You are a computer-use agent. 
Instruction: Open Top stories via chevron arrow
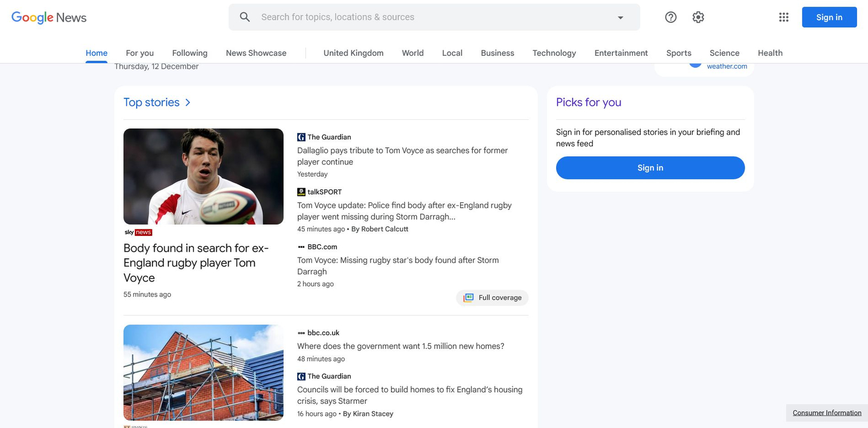[x=188, y=103]
